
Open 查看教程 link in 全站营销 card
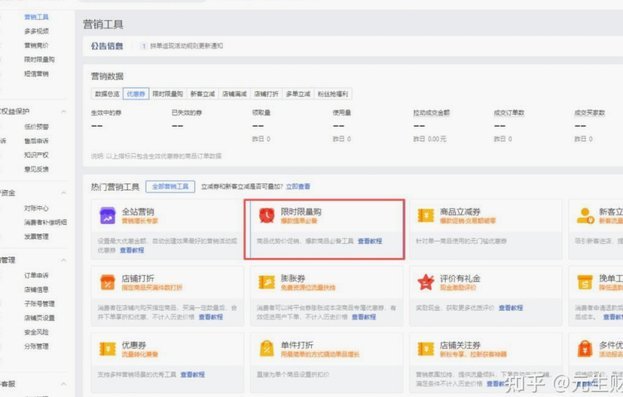132,250
